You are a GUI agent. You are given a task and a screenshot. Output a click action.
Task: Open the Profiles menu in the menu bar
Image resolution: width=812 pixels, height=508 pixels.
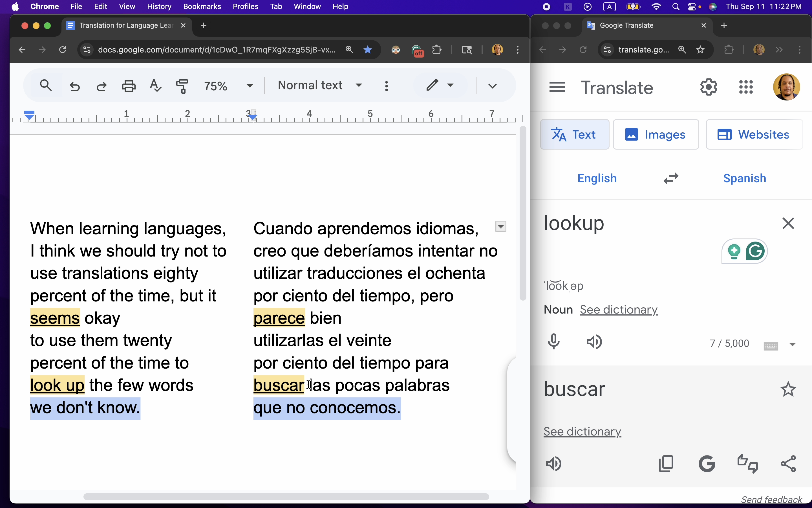(245, 6)
